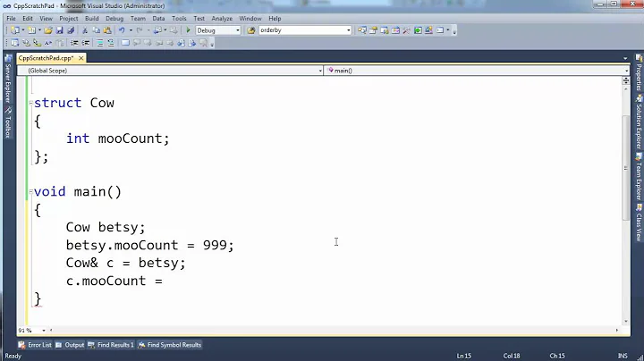The height and width of the screenshot is (361, 644).
Task: Open the Debug menu
Action: 114,19
